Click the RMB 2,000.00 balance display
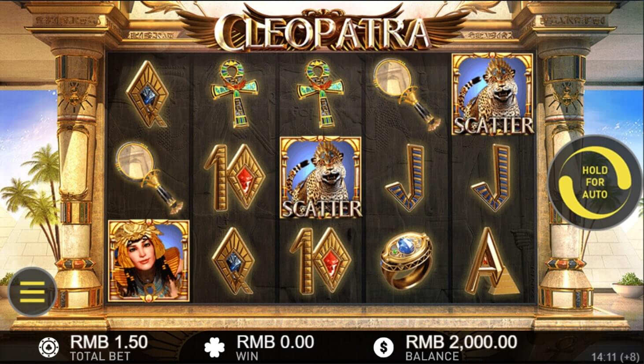The height and width of the screenshot is (364, 644). (x=461, y=342)
